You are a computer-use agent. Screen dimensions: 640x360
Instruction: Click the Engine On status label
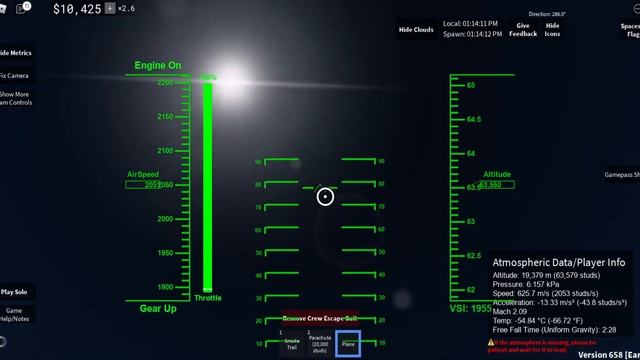pos(158,65)
